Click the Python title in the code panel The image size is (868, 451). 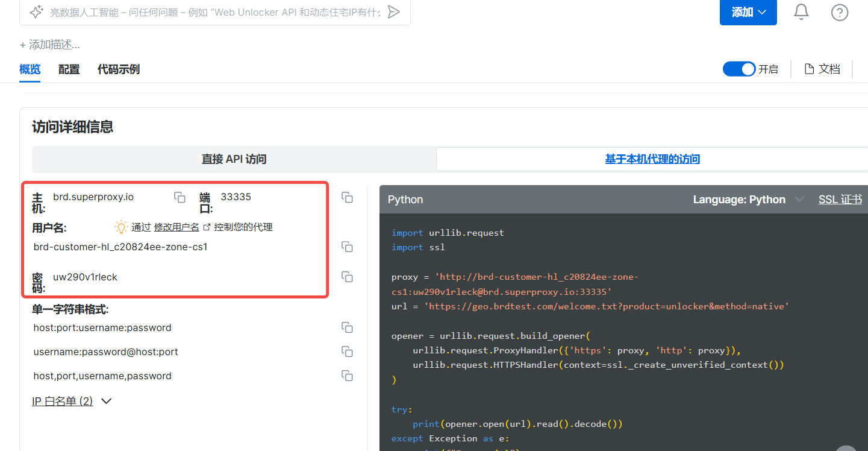coord(405,200)
